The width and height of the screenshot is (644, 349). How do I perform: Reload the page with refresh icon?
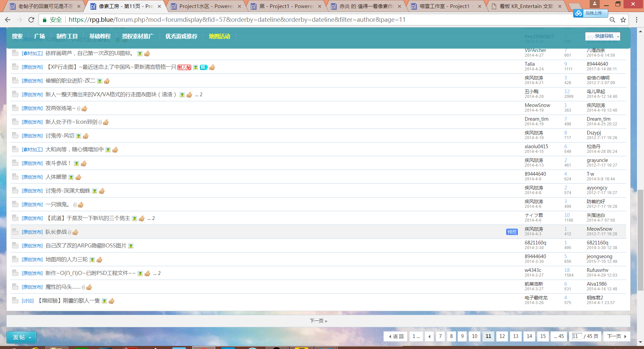pyautogui.click(x=31, y=20)
